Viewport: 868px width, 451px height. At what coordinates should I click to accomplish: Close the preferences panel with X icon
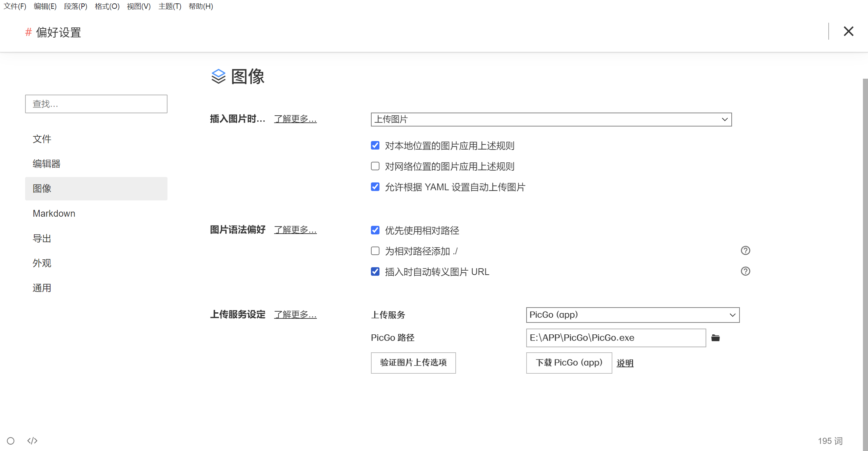coord(848,31)
